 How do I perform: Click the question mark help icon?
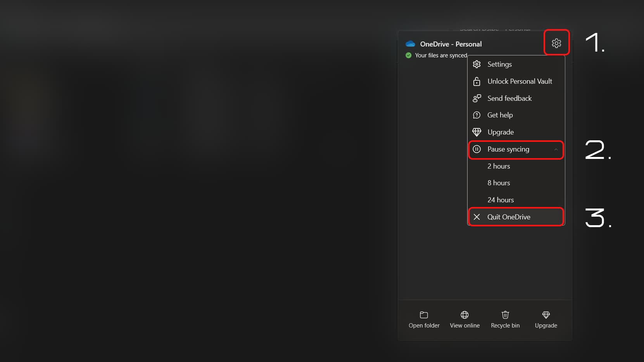pos(477,115)
